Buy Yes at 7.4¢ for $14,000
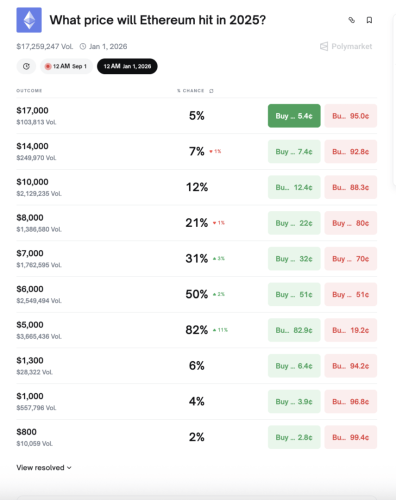The height and width of the screenshot is (500, 396). pos(294,152)
